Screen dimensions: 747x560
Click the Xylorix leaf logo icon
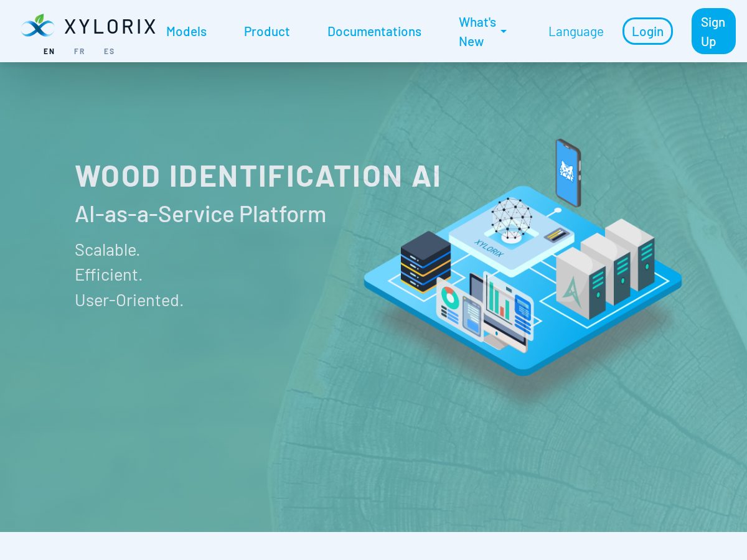(x=38, y=26)
